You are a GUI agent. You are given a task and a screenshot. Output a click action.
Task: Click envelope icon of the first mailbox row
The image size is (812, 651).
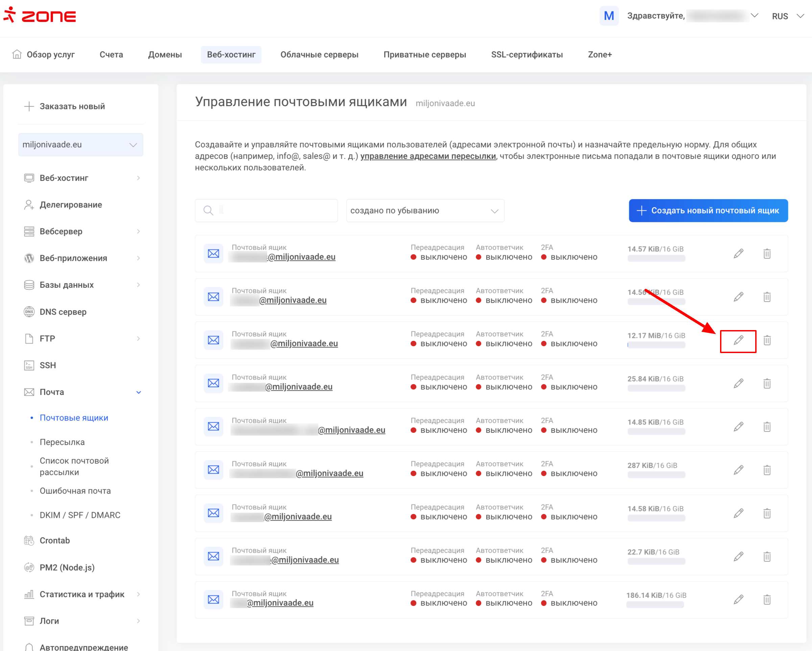(x=213, y=254)
